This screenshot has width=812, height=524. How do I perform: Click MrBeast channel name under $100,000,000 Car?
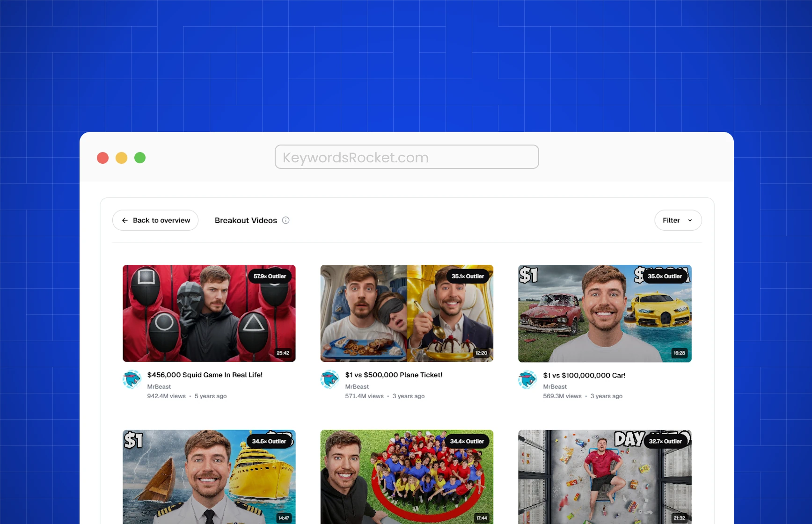click(555, 386)
